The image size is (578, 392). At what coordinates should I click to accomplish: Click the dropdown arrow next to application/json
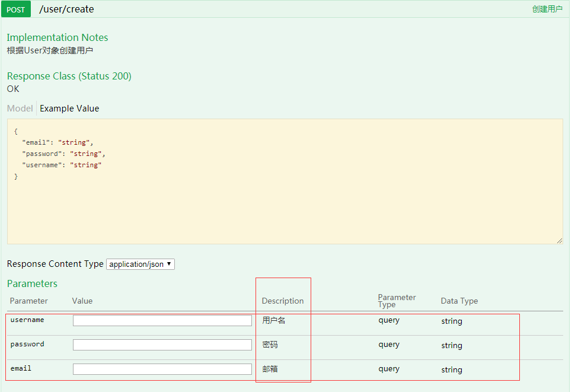pos(170,264)
